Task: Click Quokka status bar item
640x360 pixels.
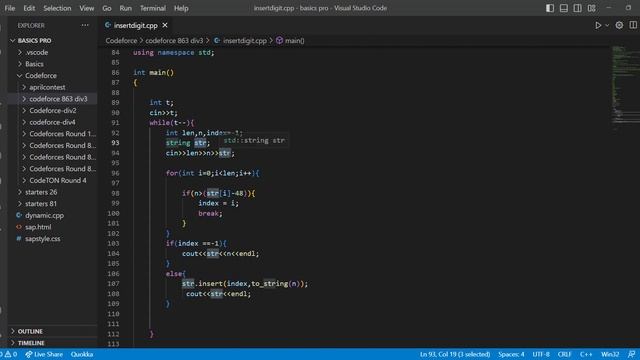Action: (82, 354)
